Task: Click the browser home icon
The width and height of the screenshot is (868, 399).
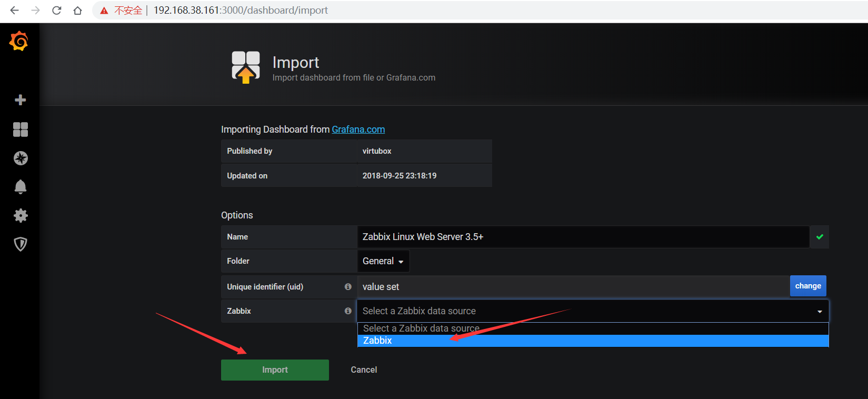Action: tap(77, 11)
